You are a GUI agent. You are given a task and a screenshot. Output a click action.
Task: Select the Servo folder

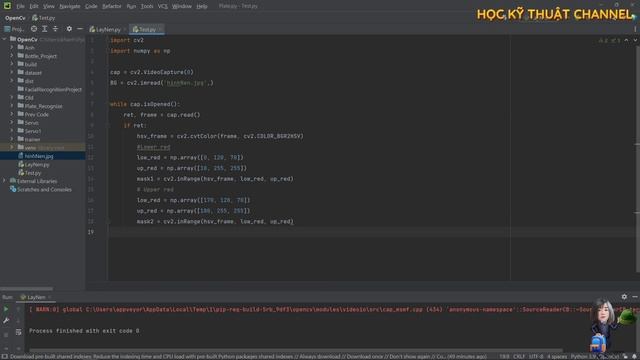coord(28,122)
